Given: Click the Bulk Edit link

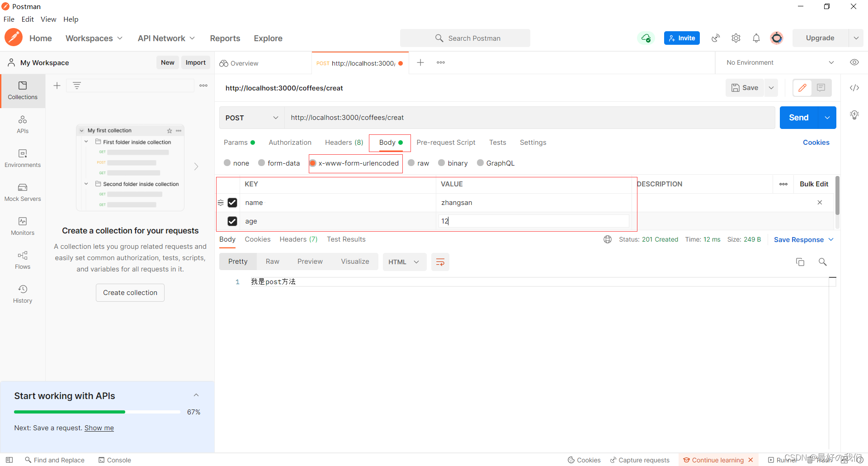Looking at the screenshot, I should coord(814,184).
